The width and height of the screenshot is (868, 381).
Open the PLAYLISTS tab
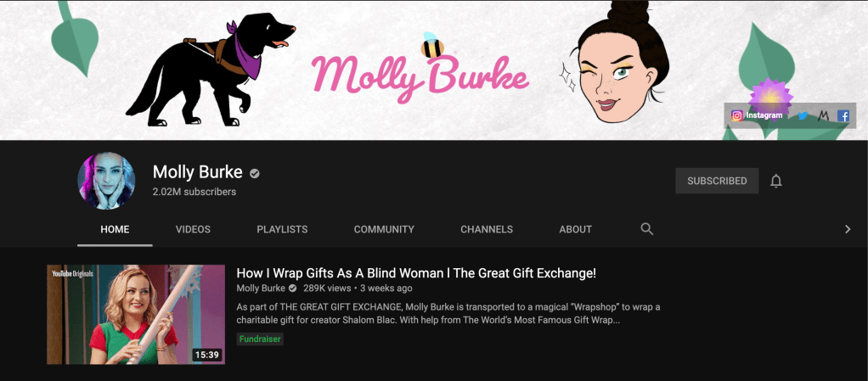coord(282,229)
